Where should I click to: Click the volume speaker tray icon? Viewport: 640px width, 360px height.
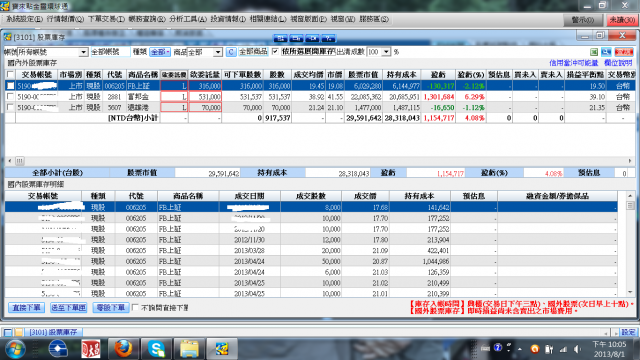click(x=578, y=349)
